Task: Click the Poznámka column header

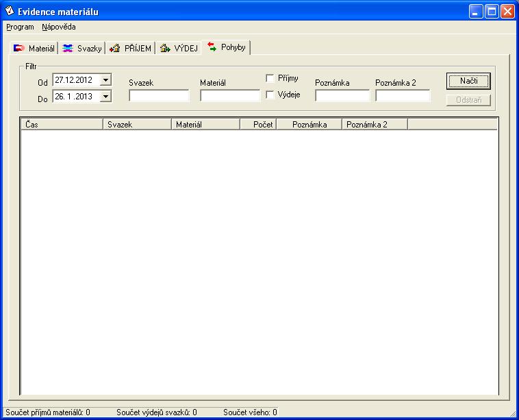Action: coord(309,125)
